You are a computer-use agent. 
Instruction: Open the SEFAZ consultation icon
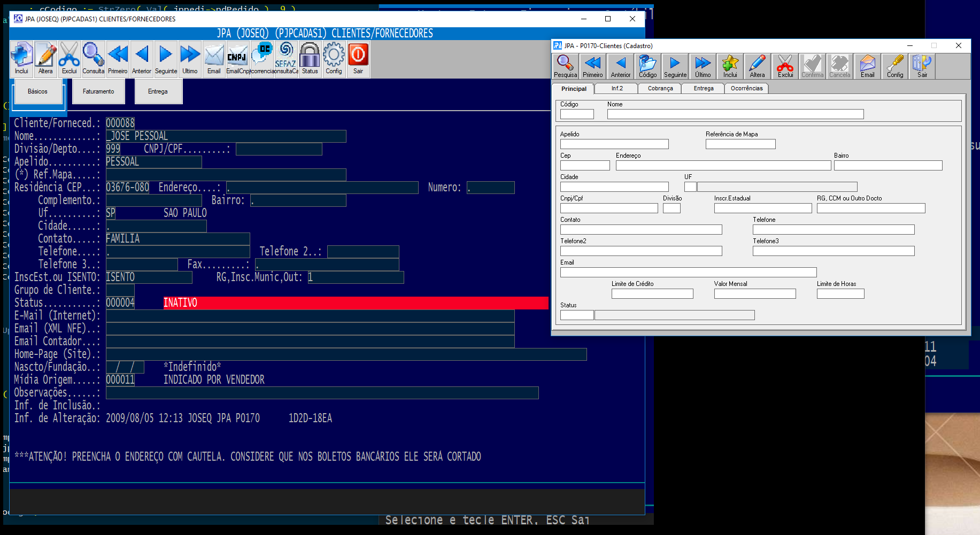coord(286,59)
